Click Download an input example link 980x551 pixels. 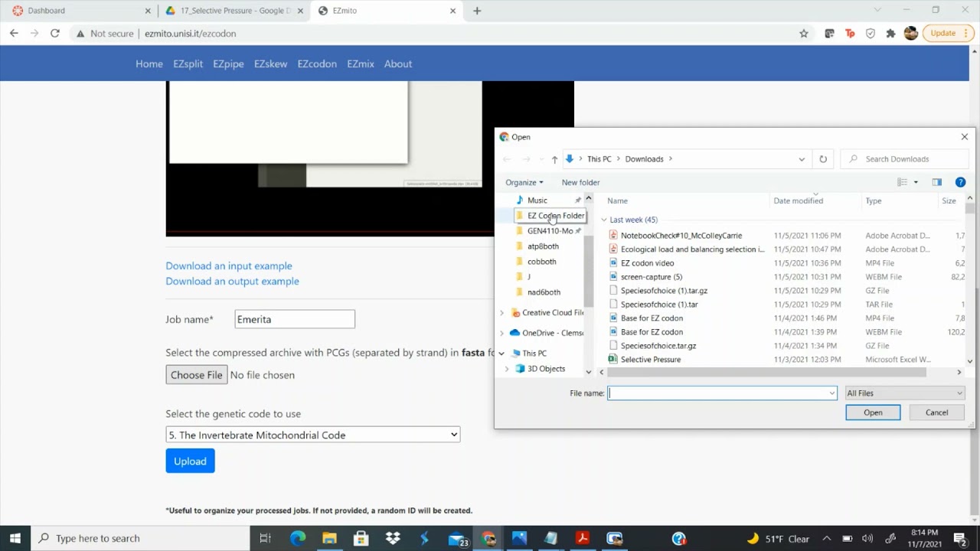click(229, 266)
